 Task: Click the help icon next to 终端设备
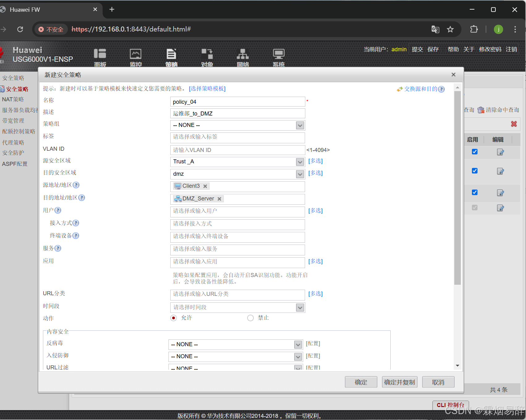pos(76,236)
